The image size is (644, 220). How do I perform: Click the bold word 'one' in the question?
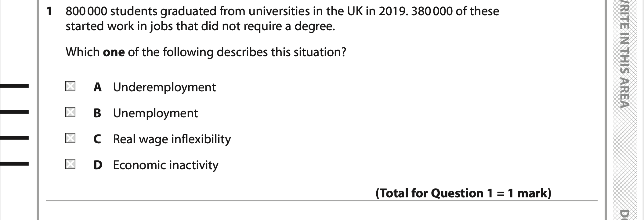114,52
